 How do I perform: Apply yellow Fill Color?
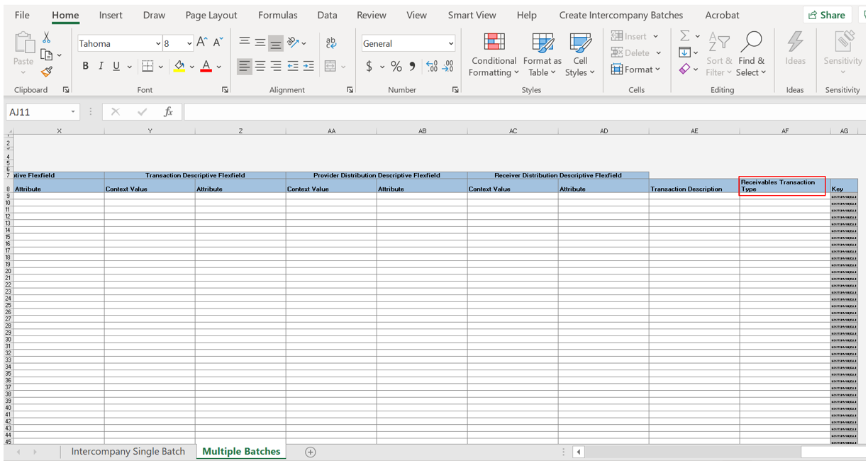click(179, 66)
